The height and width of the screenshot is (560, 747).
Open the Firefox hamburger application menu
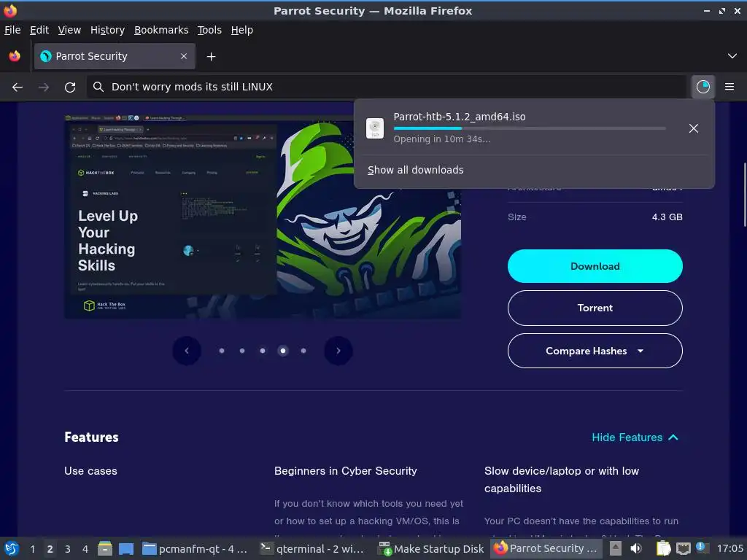point(729,87)
